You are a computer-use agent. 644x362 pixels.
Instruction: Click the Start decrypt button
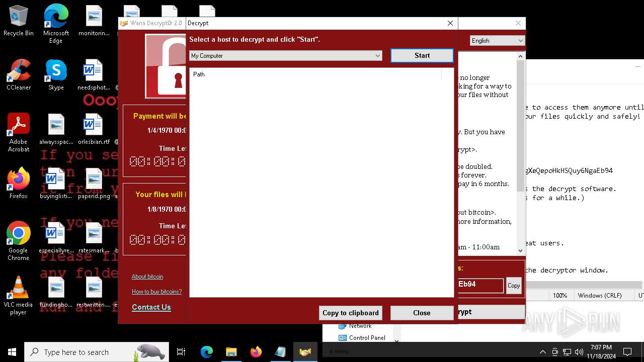[422, 55]
